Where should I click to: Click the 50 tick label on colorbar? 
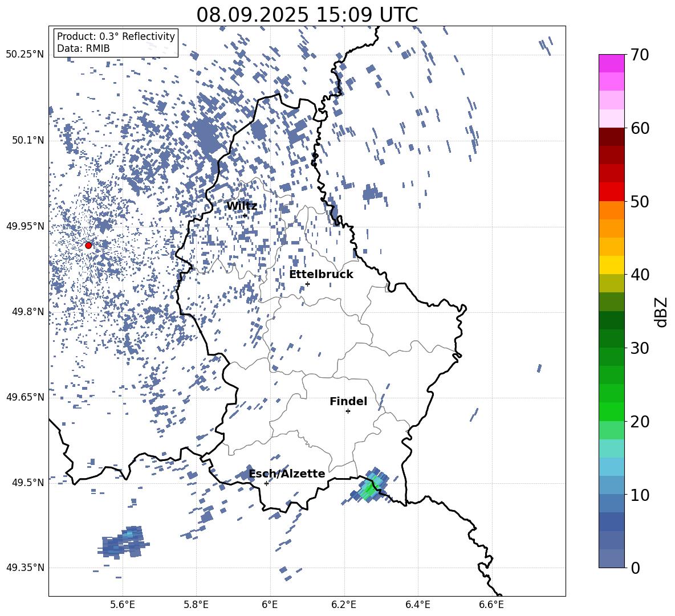click(x=640, y=201)
